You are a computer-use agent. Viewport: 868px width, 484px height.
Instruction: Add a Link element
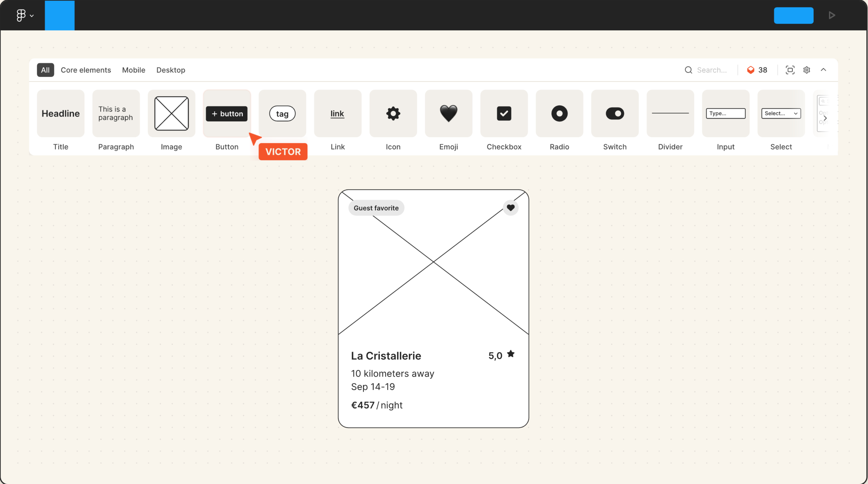[337, 114]
